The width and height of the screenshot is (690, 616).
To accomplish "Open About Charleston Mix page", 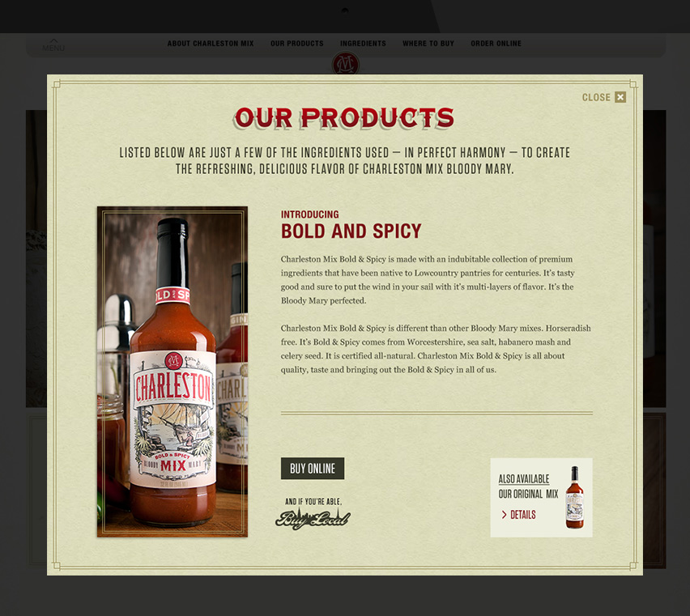I will pos(211,44).
